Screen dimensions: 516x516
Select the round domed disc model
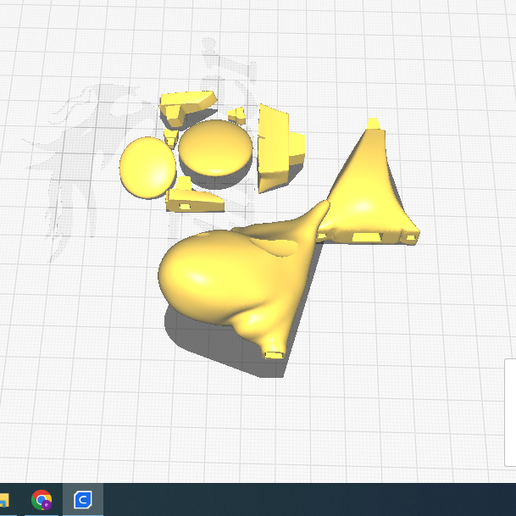tap(216, 148)
